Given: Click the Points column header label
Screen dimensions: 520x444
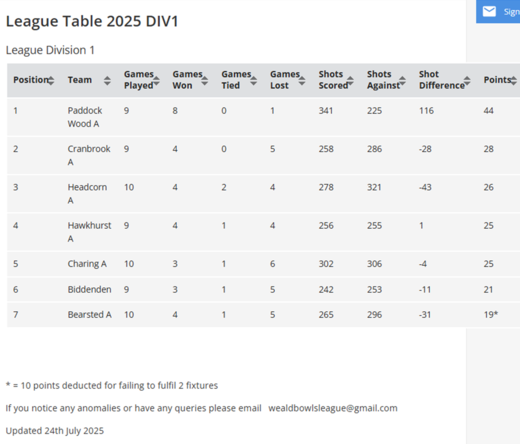Looking at the screenshot, I should 497,80.
